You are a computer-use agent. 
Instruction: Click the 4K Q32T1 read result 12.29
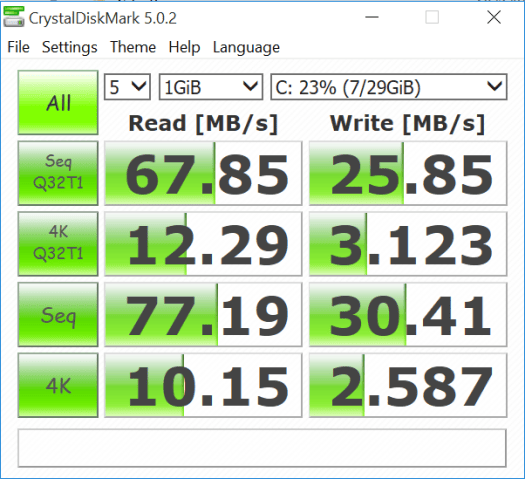[203, 244]
